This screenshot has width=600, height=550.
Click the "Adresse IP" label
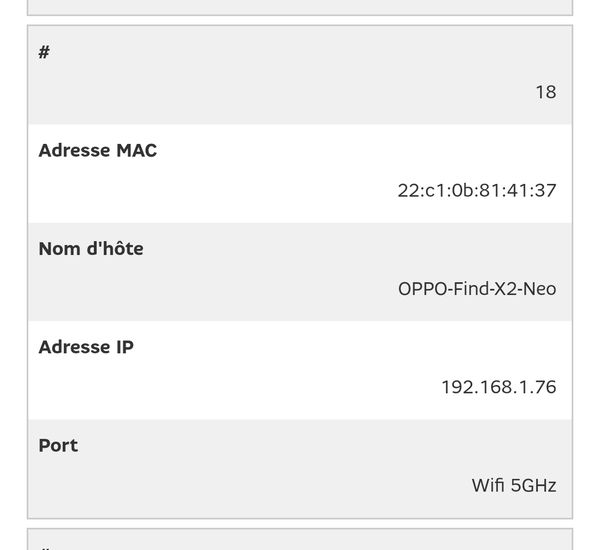tap(86, 347)
